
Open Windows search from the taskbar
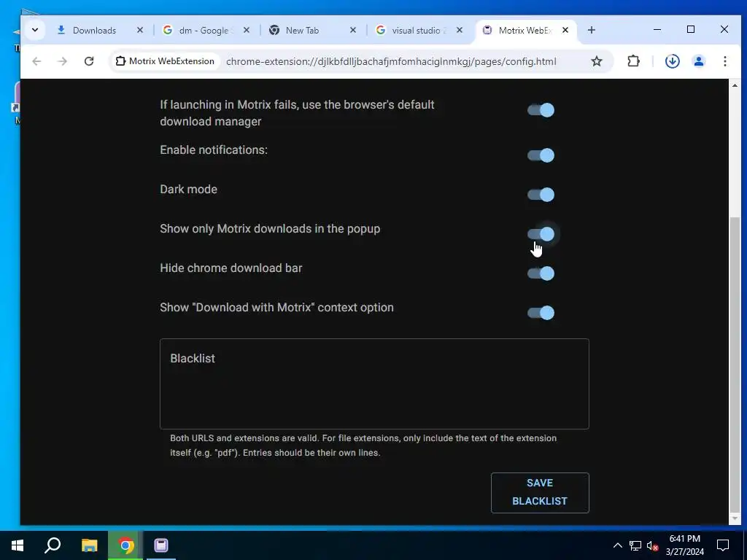click(53, 545)
